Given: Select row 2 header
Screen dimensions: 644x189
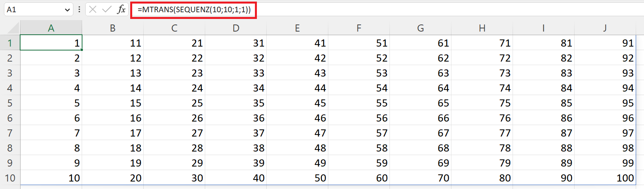Looking at the screenshot, I should (10, 58).
